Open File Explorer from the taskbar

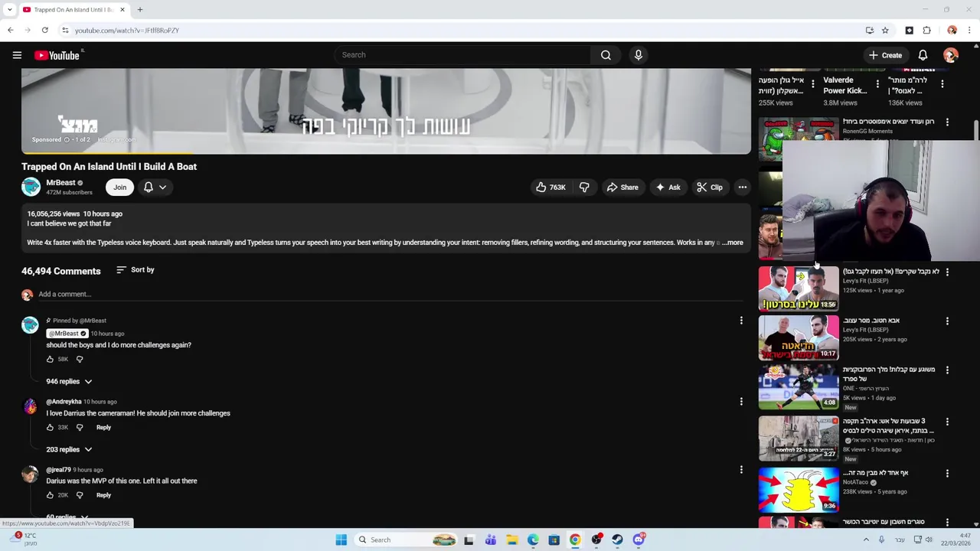pyautogui.click(x=511, y=540)
